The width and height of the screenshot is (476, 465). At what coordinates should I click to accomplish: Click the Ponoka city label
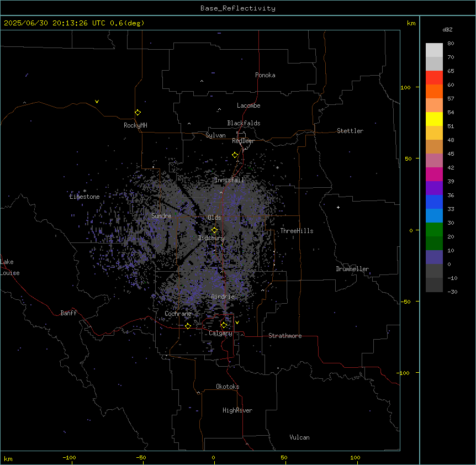pos(265,75)
